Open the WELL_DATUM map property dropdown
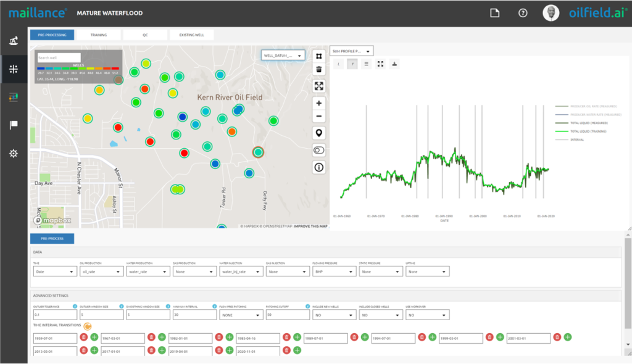632x364 pixels. click(283, 56)
